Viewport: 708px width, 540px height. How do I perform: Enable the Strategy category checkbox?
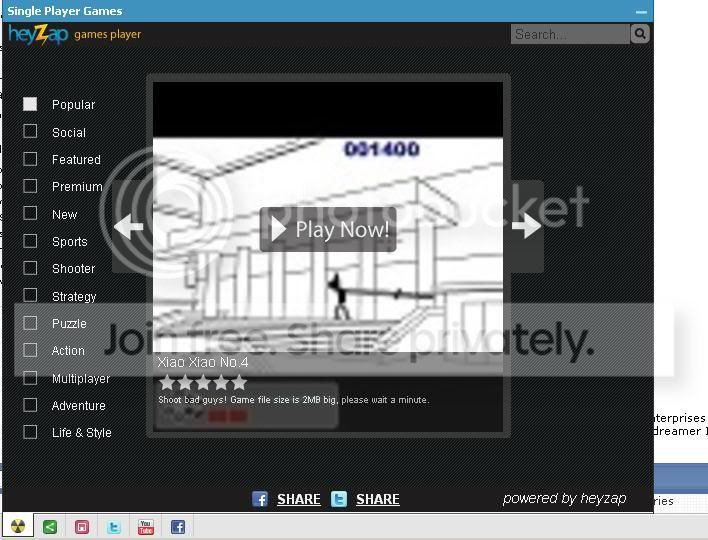30,295
